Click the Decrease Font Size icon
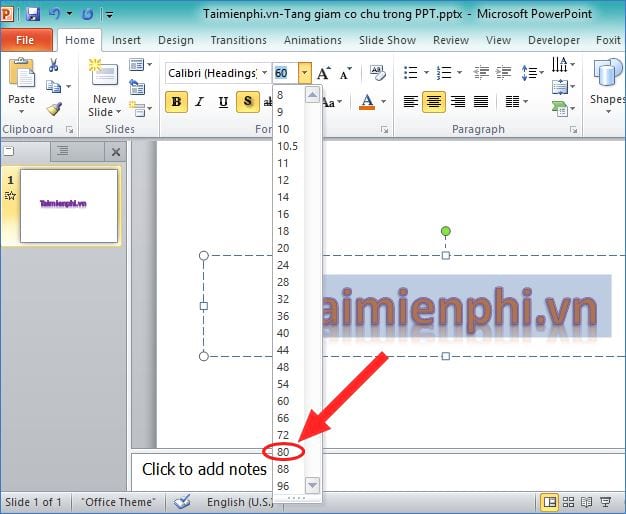 pos(345,73)
